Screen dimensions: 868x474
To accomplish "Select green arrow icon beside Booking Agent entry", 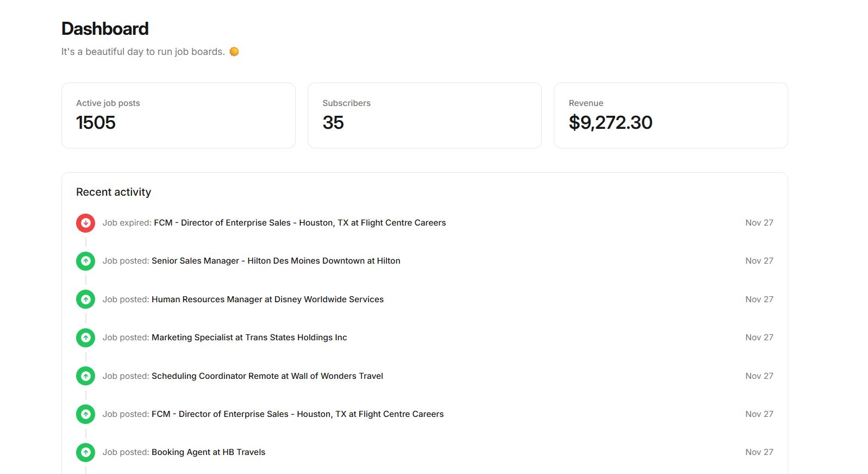I will tap(85, 452).
